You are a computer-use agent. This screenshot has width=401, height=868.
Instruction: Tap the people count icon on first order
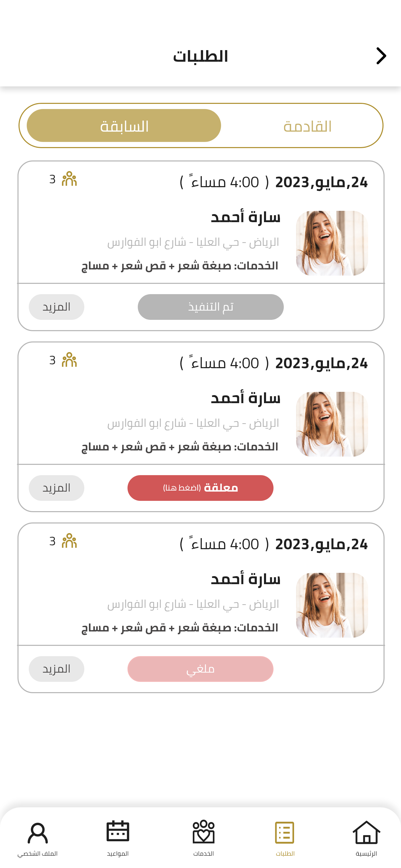point(69,179)
